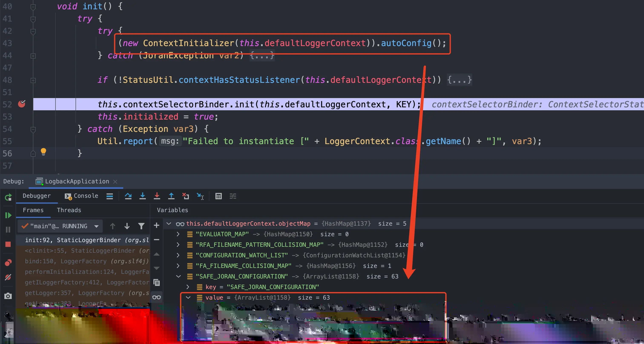
Task: Expand FA_FILENAME_COLLISION_MAP entry
Action: (x=178, y=266)
